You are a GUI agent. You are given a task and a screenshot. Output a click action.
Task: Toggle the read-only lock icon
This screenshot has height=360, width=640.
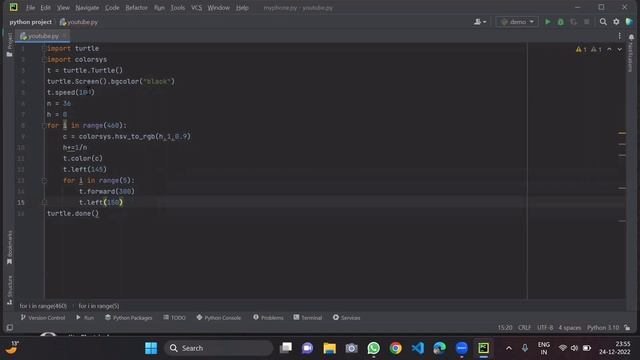pos(627,328)
